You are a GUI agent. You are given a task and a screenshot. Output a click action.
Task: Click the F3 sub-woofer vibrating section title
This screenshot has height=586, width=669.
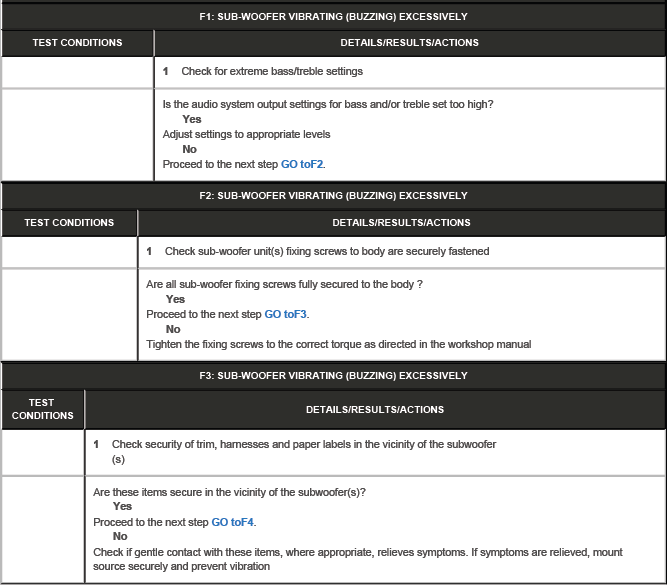(334, 376)
